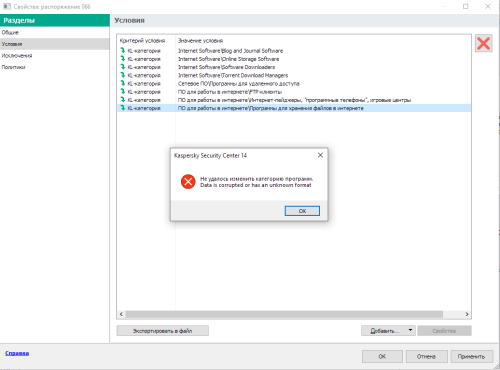Select row Интернет-пейджеры, программные телефоны

[294, 100]
